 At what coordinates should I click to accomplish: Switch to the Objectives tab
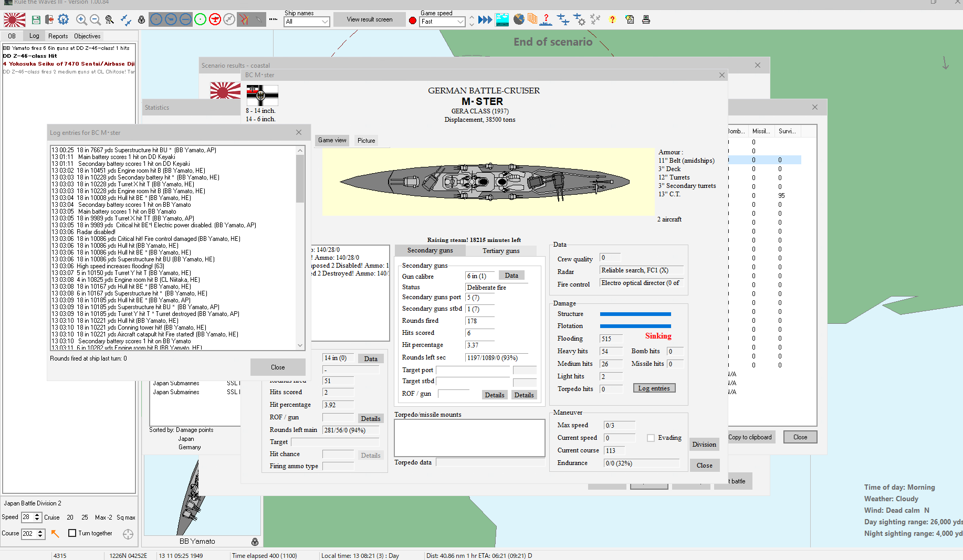(x=87, y=36)
